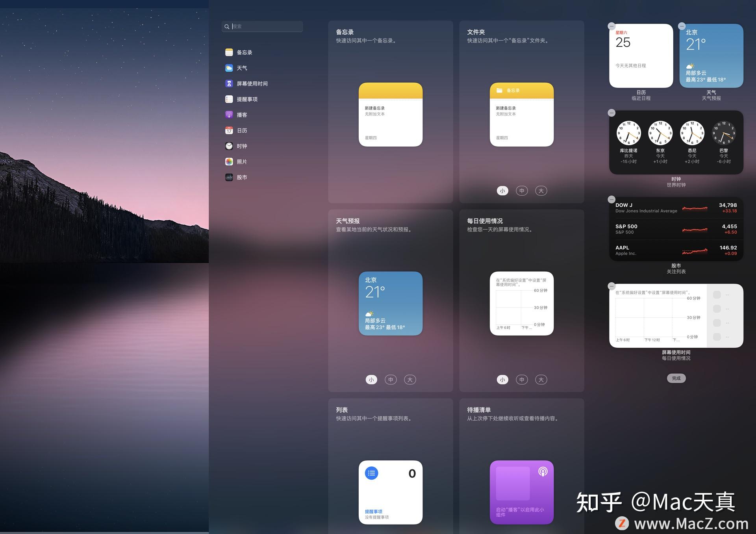Select 大 size for the 文件夹 widget
The height and width of the screenshot is (534, 756).
click(541, 191)
